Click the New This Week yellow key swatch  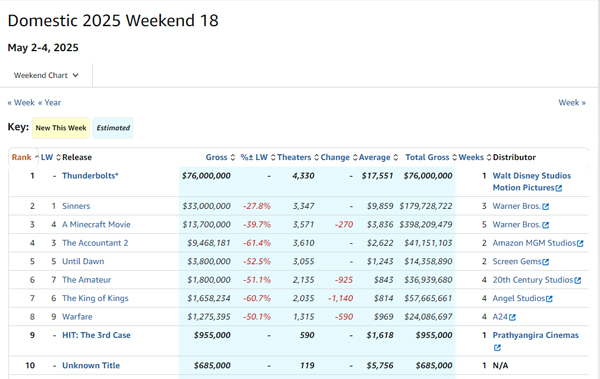point(61,128)
